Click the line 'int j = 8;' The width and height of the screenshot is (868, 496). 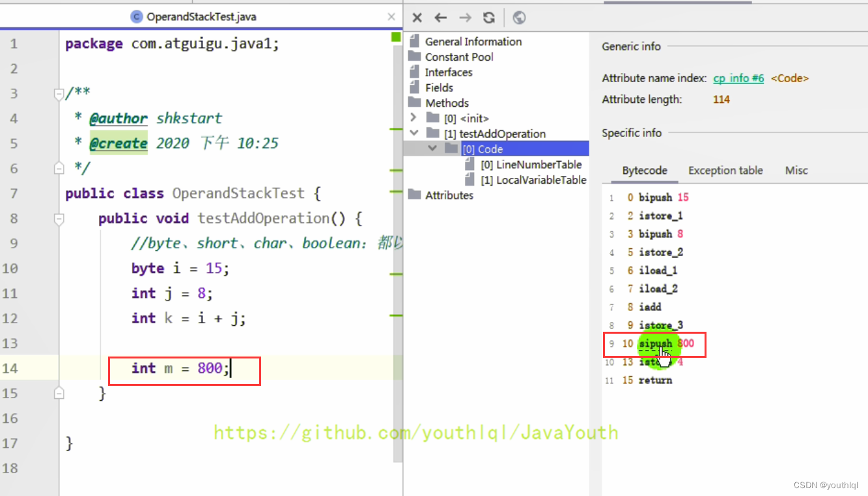[173, 293]
